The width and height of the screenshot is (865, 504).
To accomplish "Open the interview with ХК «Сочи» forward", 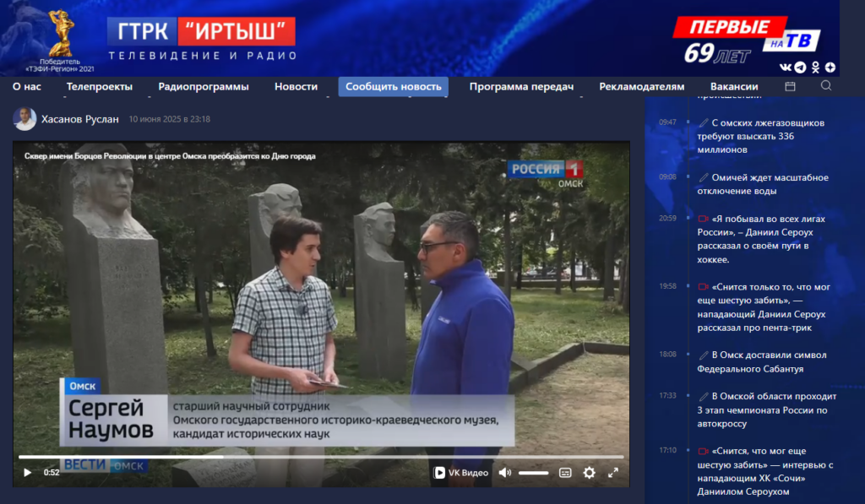I will pos(765,471).
